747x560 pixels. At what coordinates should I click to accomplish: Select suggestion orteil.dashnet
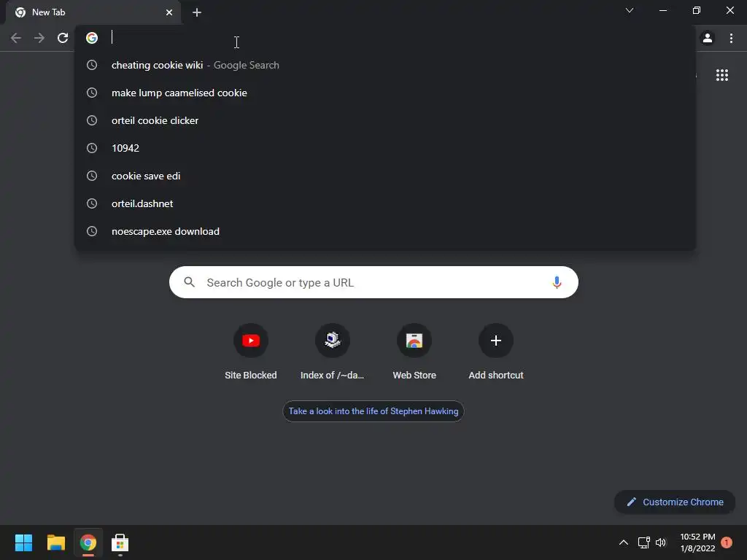click(x=385, y=203)
